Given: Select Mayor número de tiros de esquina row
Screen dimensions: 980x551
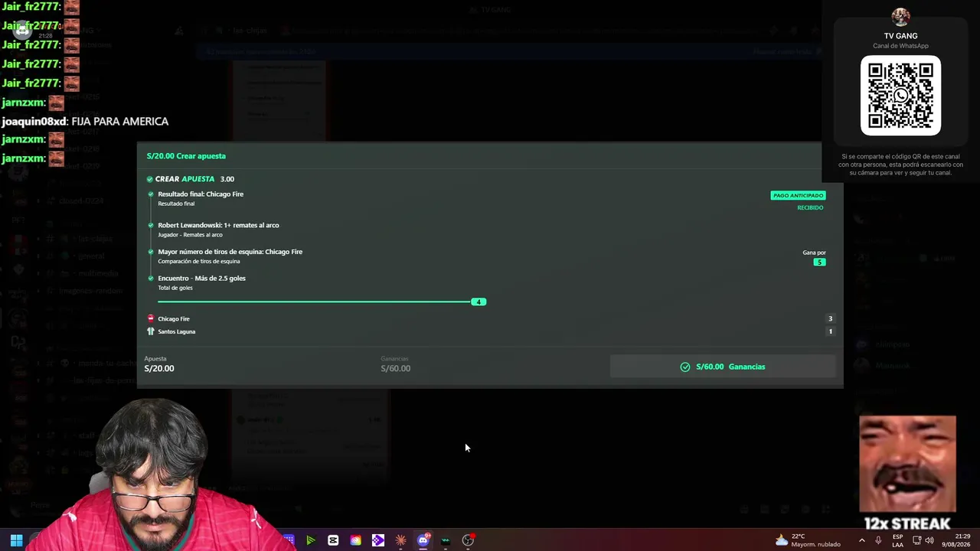Looking at the screenshot, I should pos(230,252).
